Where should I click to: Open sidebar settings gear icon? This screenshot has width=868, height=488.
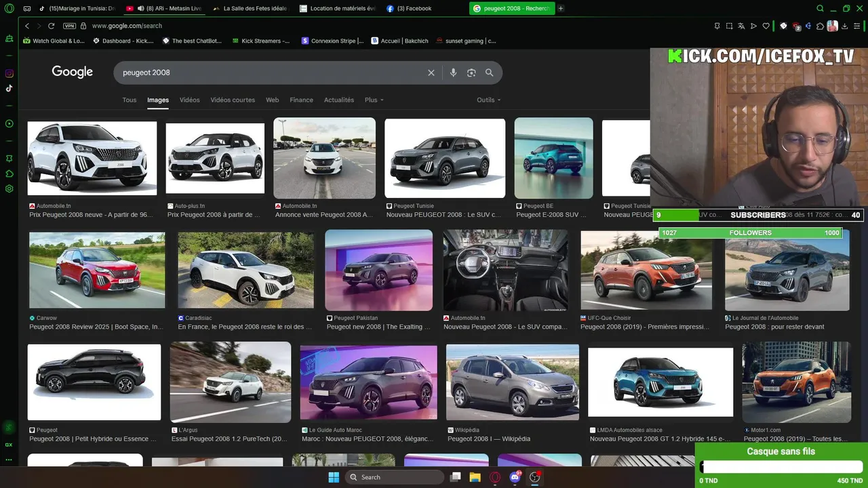[x=9, y=188]
